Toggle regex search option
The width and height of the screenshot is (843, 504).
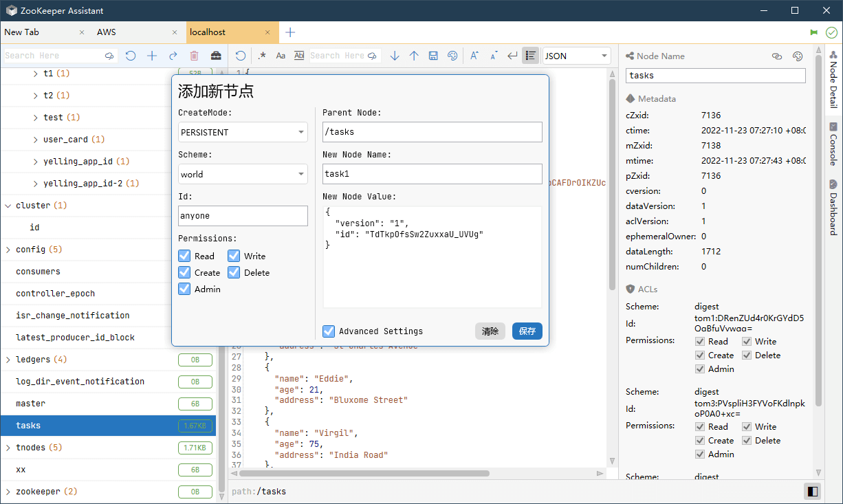pos(262,56)
